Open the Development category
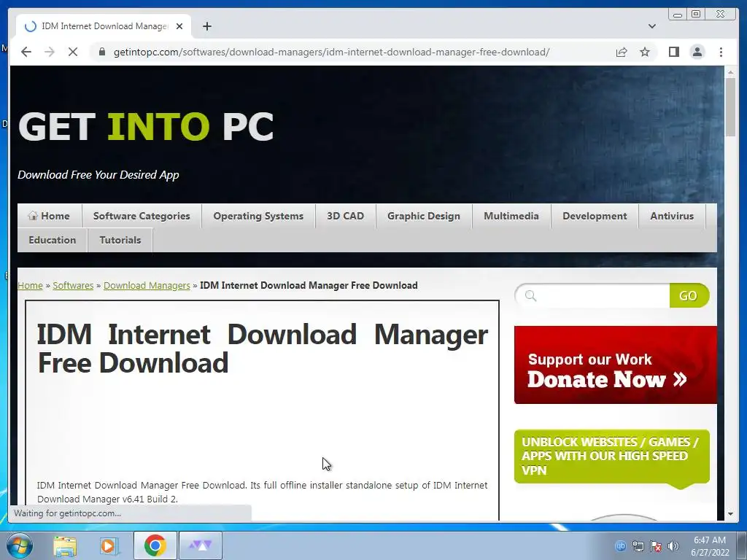 pos(595,216)
